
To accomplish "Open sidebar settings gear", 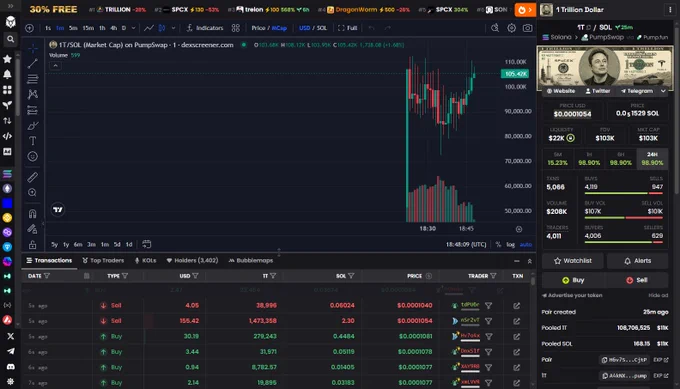I will coord(10,382).
